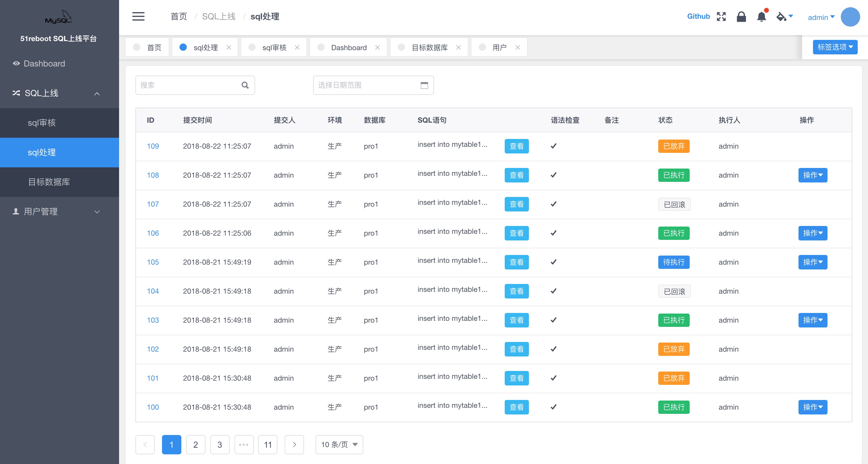The width and height of the screenshot is (868, 464).
Task: Select page 2 in pagination control
Action: point(195,444)
